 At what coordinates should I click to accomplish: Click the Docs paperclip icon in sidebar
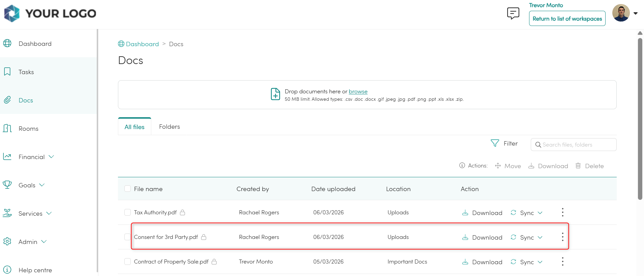pos(7,100)
